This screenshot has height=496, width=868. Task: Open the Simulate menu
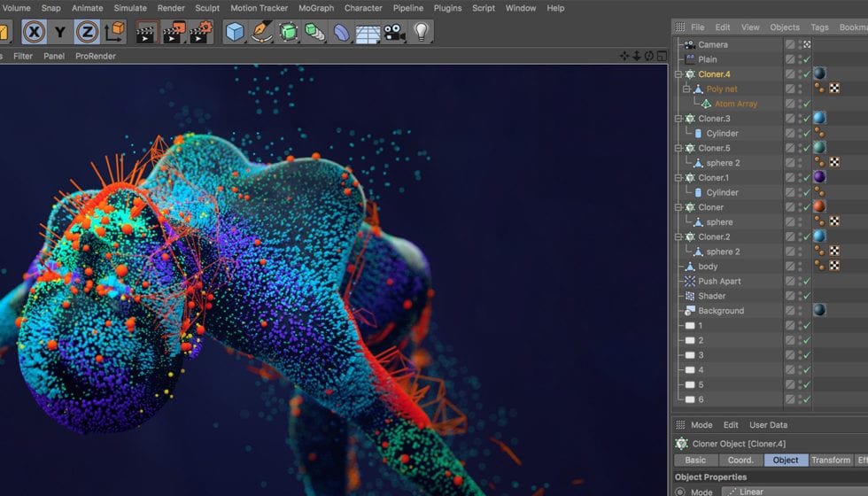(130, 8)
